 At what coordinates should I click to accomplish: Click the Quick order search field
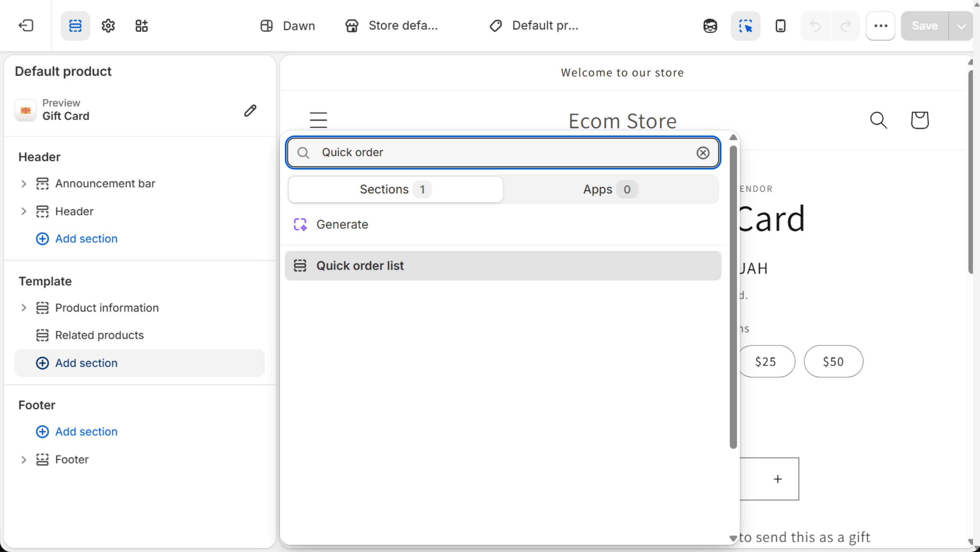503,152
